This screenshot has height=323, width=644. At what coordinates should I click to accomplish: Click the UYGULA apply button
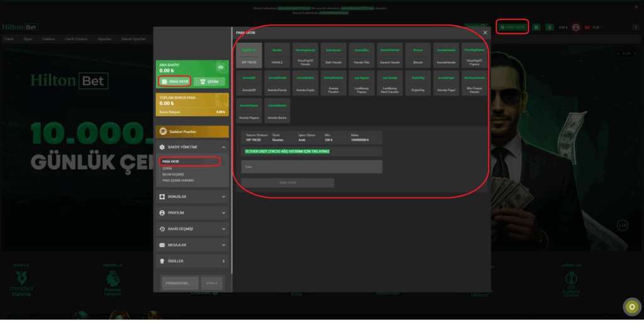[212, 283]
